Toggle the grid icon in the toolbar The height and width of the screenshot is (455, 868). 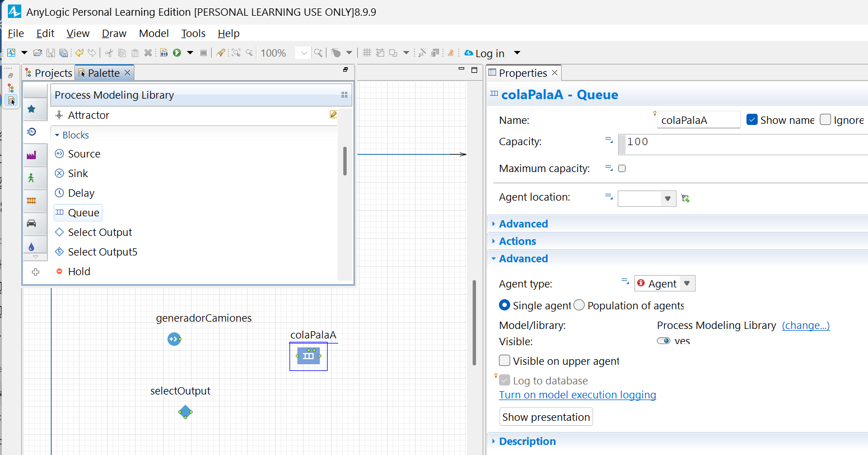pos(367,53)
